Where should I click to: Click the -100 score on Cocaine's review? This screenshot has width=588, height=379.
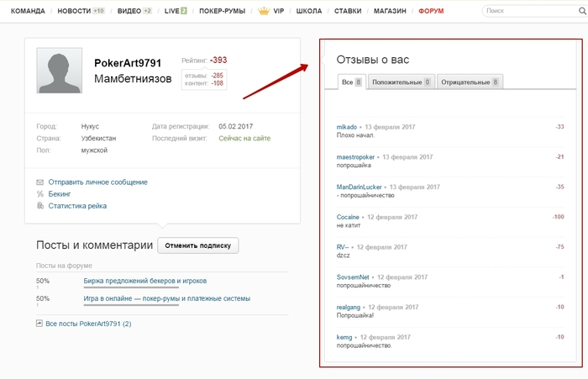tap(558, 217)
